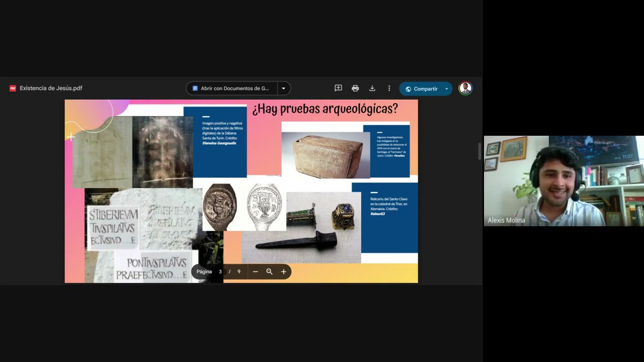Click the '¿Hay pruebas arqueológicas?' slide title
Screen dimensions: 644x362
coord(325,109)
